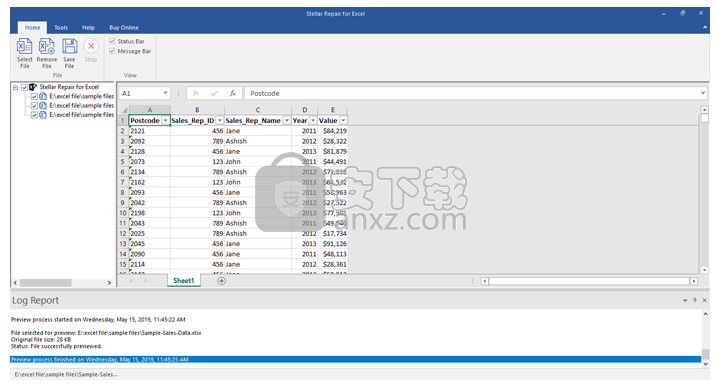Click the Stop button icon
726x387 pixels.
click(x=91, y=46)
